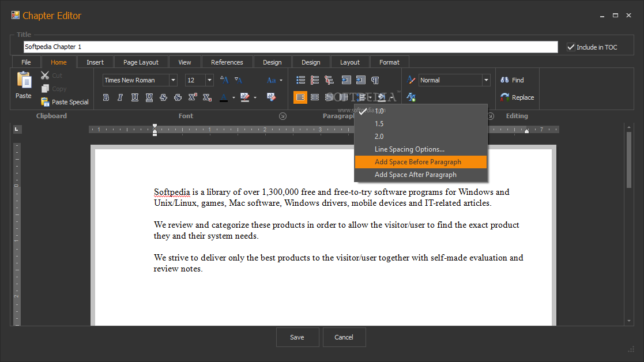Toggle single Strikethrough formatting
The image size is (644, 362).
tap(164, 97)
